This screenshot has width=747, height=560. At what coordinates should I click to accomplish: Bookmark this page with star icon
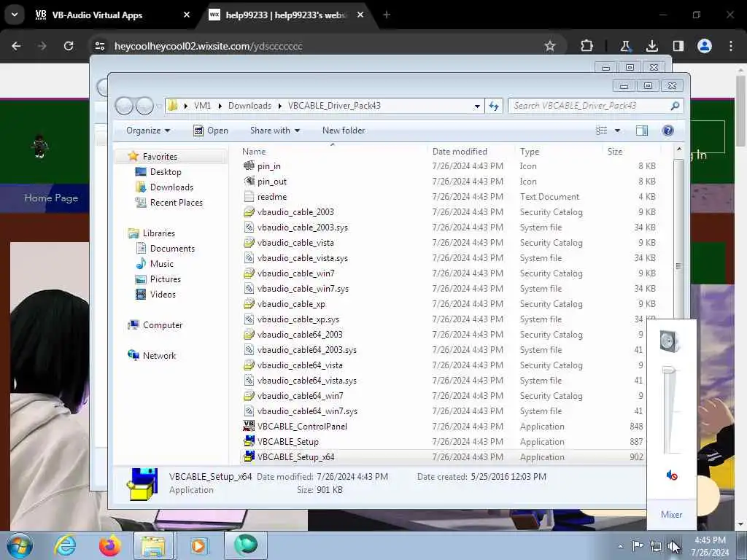pos(550,46)
